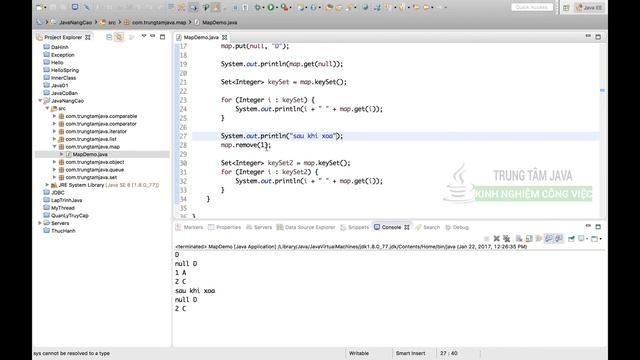This screenshot has height=360, width=640.
Task: Switch to the Debug tab
Action: pyautogui.click(x=457, y=227)
